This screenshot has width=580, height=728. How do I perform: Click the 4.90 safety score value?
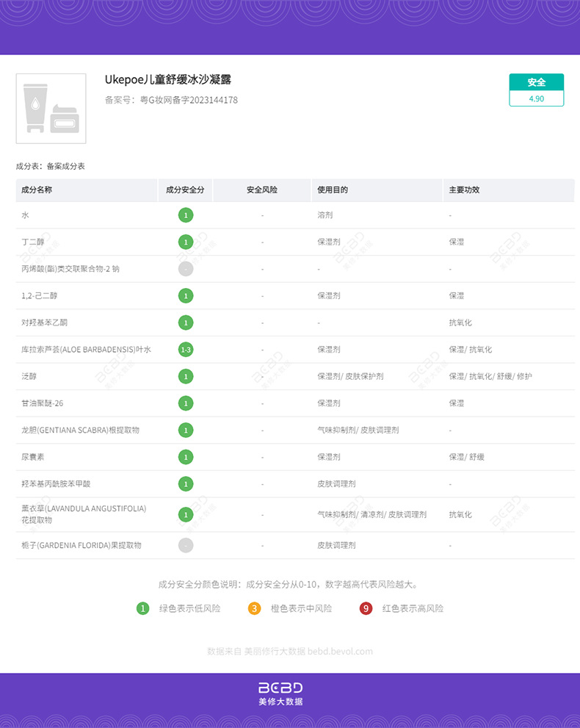pyautogui.click(x=537, y=98)
